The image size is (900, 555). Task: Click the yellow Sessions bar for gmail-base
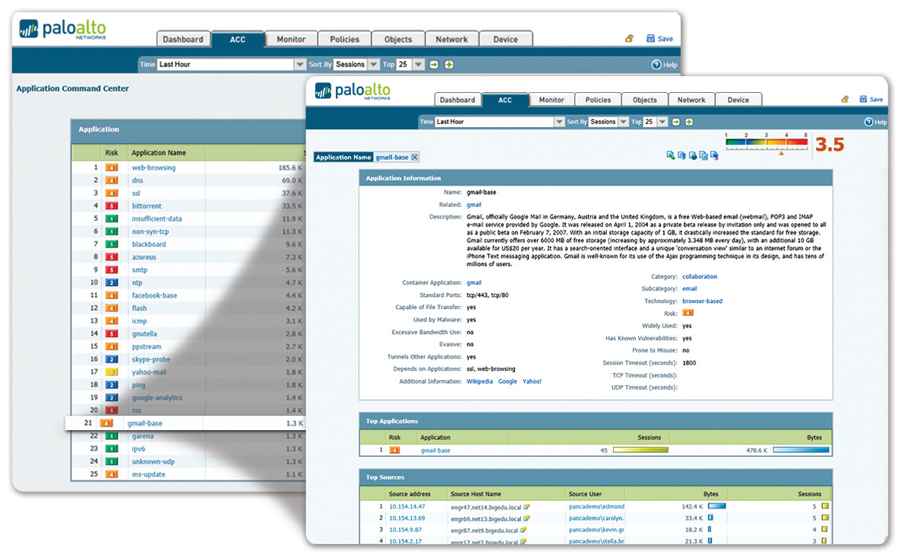point(641,450)
